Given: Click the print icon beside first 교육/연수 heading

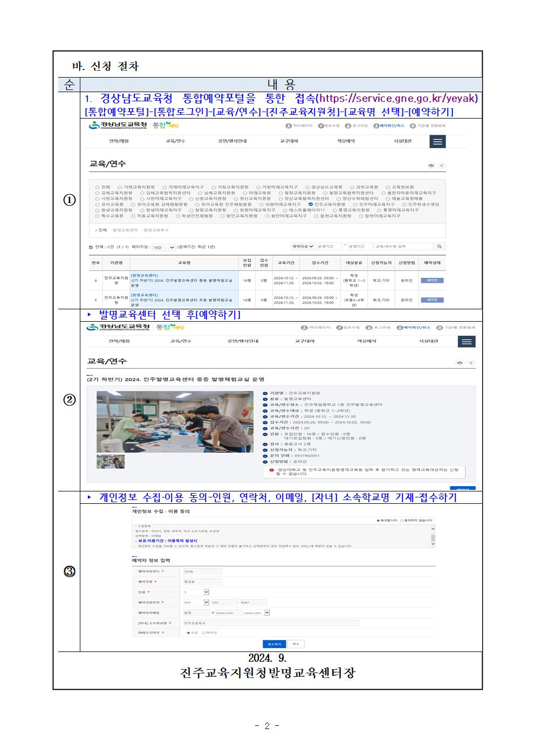Looking at the screenshot, I should (x=431, y=166).
